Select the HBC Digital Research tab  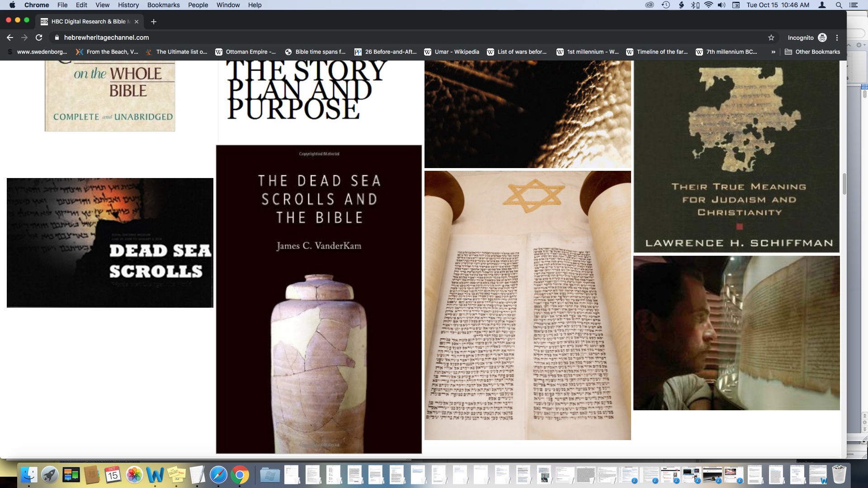click(x=90, y=21)
